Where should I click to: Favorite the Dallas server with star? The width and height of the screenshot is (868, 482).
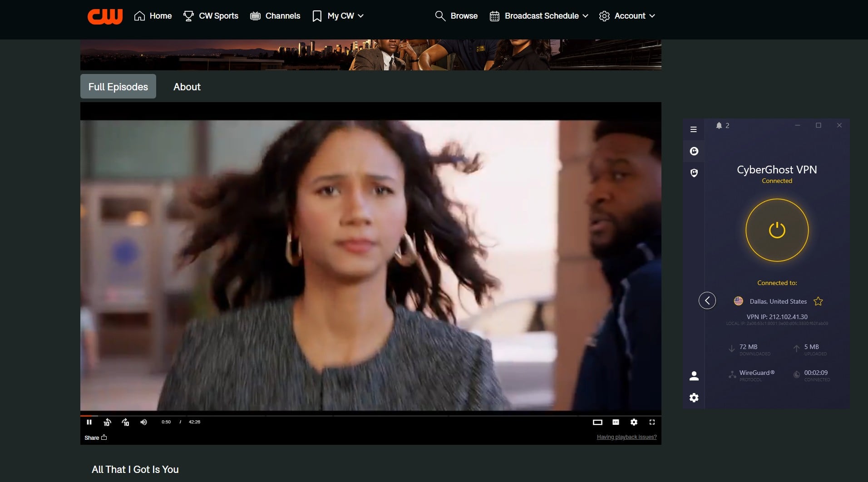[x=818, y=301]
